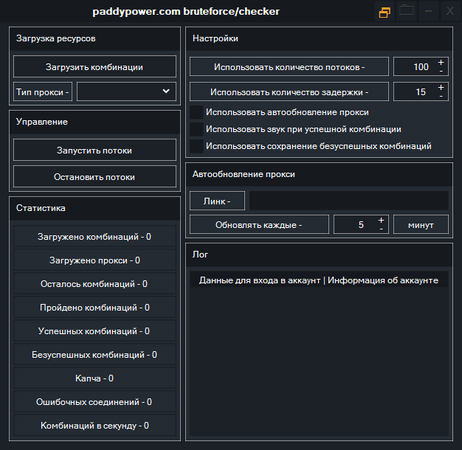
Task: Decrease the thread count with the minus next to 100
Action: click(441, 71)
